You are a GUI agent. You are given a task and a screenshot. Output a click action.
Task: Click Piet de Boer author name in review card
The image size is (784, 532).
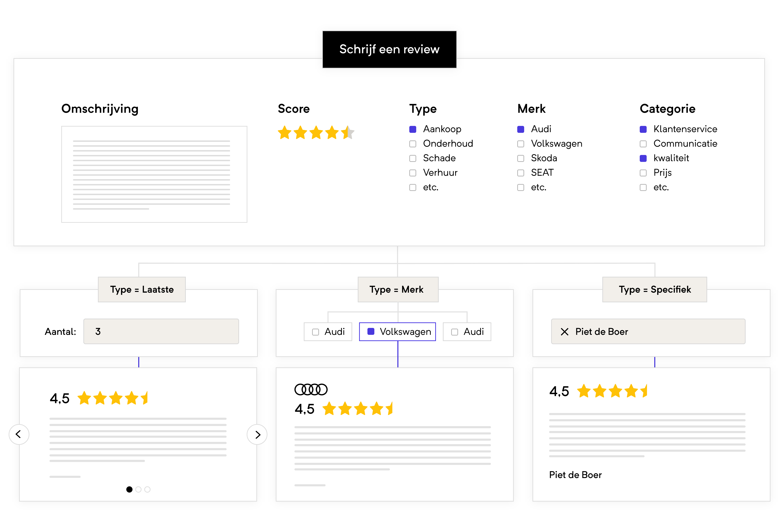575,475
